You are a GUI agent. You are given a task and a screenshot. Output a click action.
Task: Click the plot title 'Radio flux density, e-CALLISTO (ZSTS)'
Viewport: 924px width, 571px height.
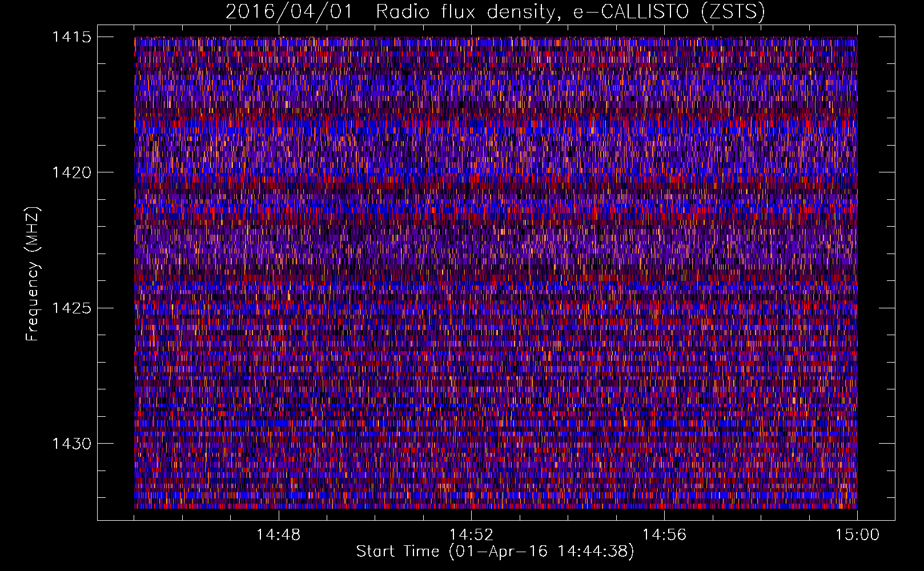(x=570, y=11)
